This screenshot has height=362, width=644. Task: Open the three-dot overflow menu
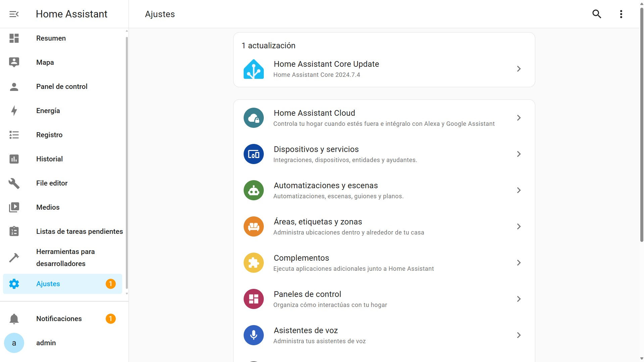(x=621, y=14)
